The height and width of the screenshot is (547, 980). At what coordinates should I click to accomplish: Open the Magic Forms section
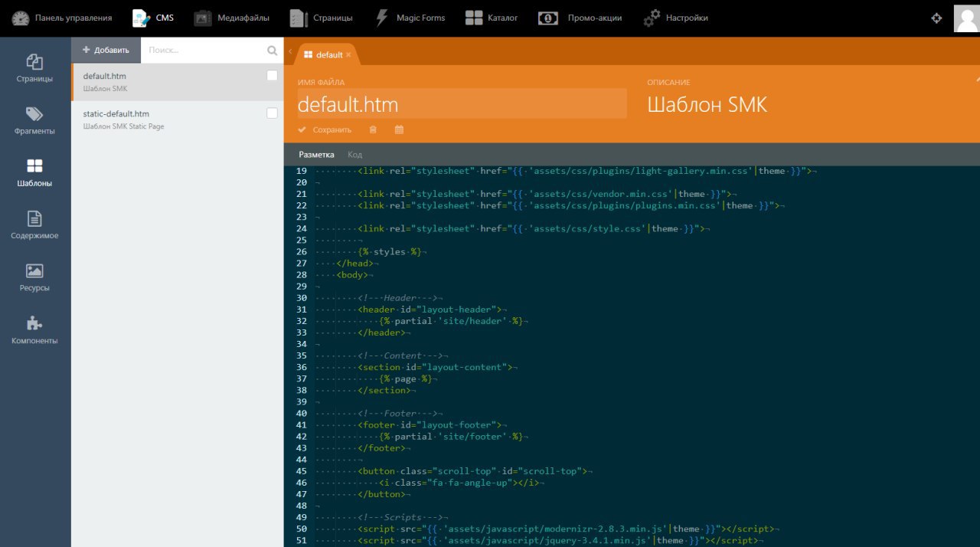click(410, 18)
